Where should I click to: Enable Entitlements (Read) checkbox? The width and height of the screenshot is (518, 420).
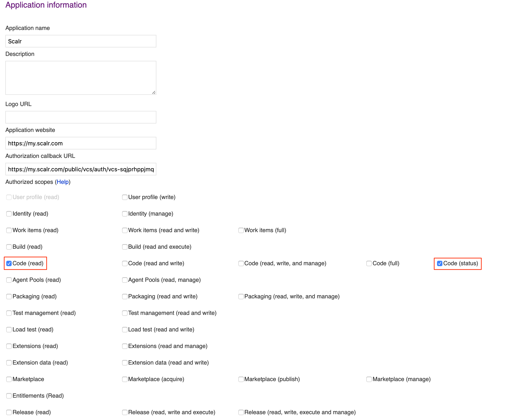pyautogui.click(x=9, y=396)
